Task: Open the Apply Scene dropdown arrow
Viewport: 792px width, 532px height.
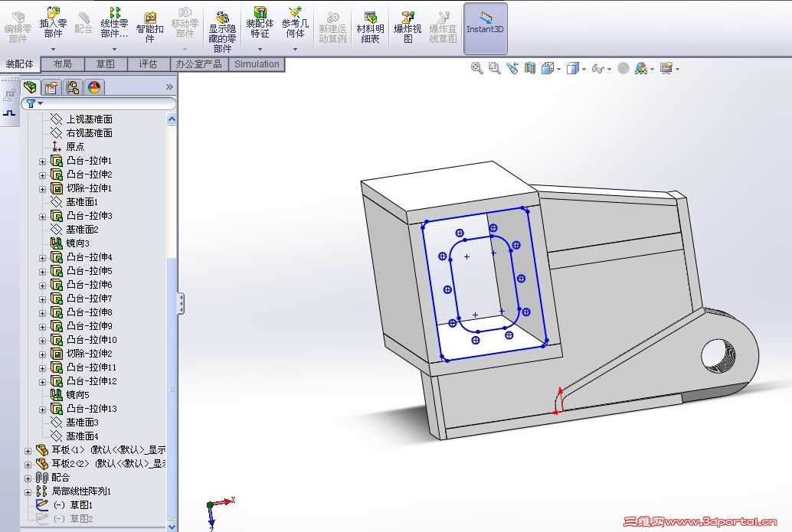Action: pyautogui.click(x=653, y=69)
